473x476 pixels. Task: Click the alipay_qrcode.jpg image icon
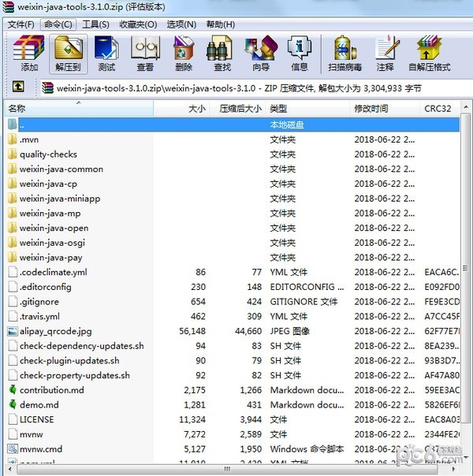[x=13, y=331]
